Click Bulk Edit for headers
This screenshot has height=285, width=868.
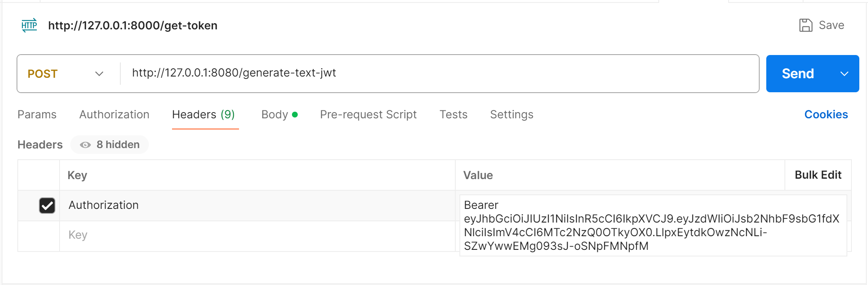(x=818, y=175)
